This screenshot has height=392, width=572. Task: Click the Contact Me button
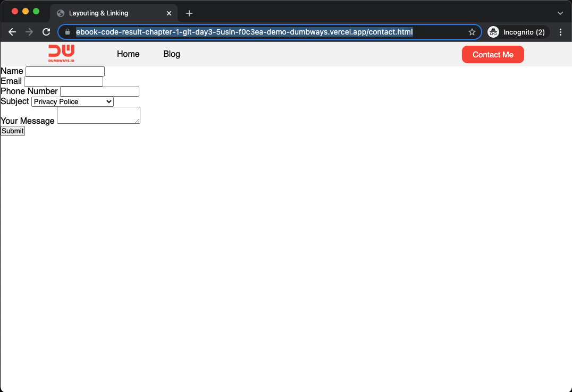click(493, 55)
